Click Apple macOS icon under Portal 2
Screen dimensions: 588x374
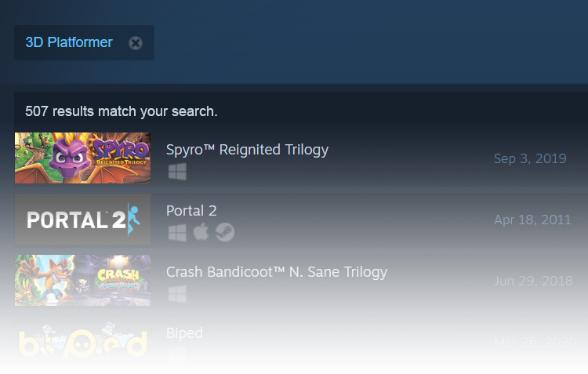click(201, 232)
